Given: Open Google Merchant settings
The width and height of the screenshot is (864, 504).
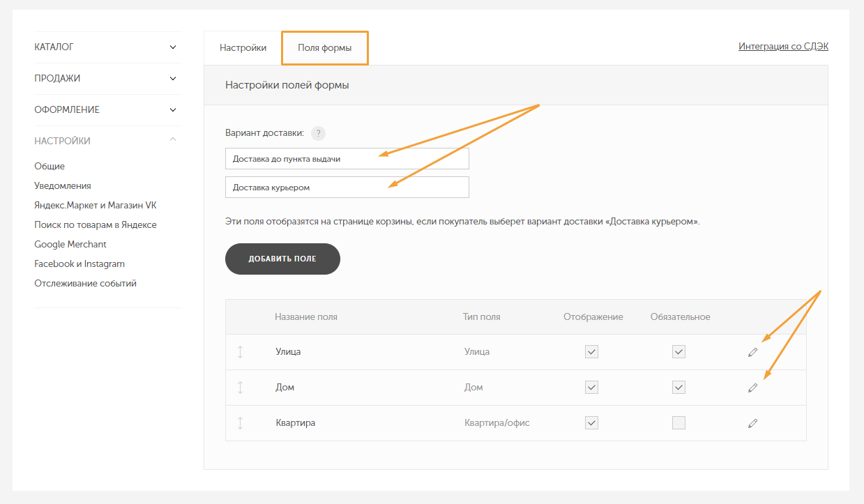Looking at the screenshot, I should [70, 245].
